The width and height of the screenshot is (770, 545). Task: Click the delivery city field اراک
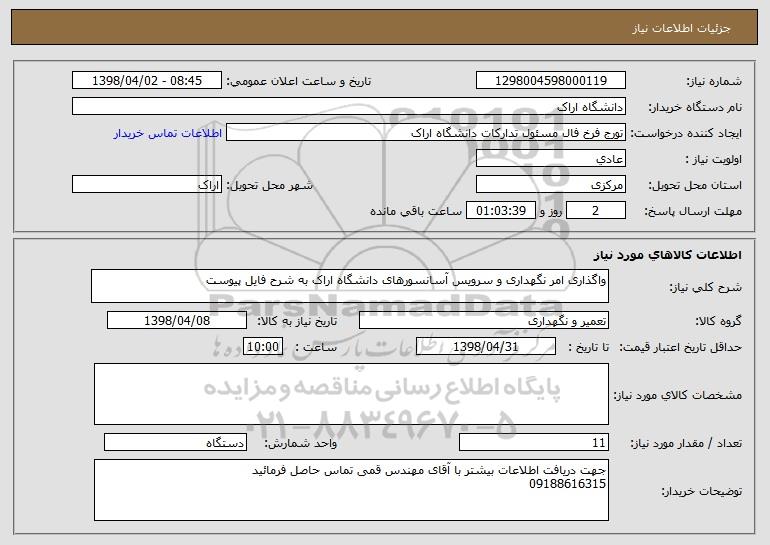pos(147,185)
